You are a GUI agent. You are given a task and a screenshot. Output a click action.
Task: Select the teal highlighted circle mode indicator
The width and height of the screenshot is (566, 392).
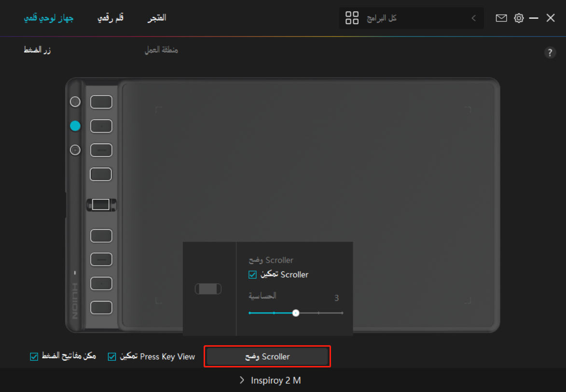click(75, 126)
